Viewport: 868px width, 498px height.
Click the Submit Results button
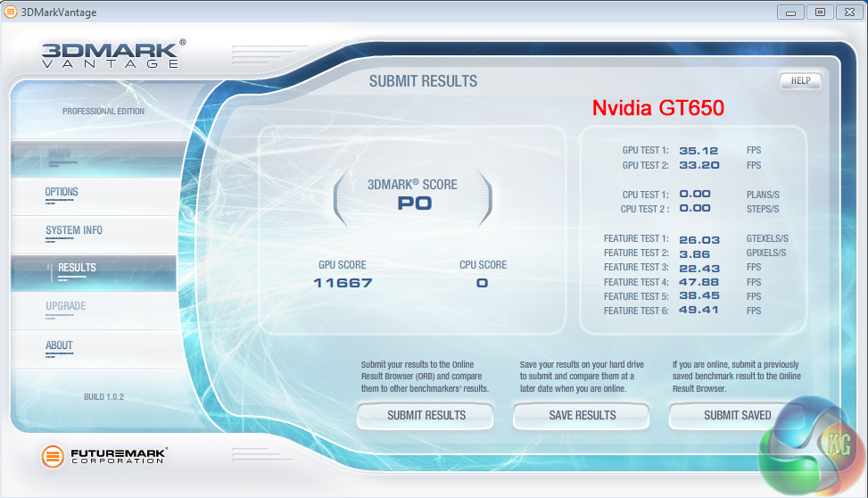pos(426,416)
